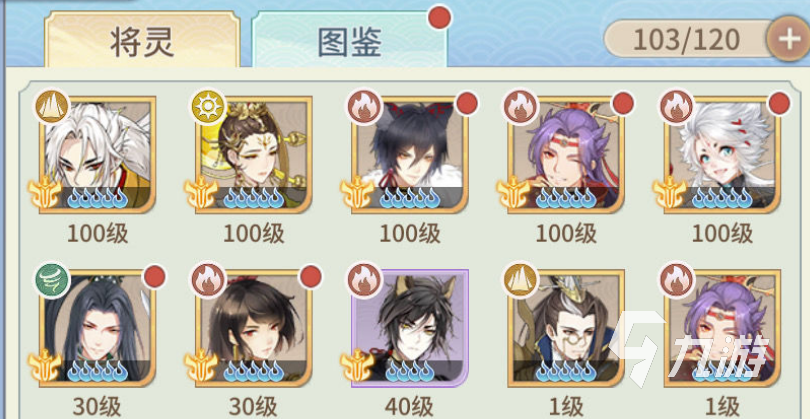This screenshot has height=419, width=810.
Task: Click the red notification dot on 图鉴 tab
Action: 440,18
